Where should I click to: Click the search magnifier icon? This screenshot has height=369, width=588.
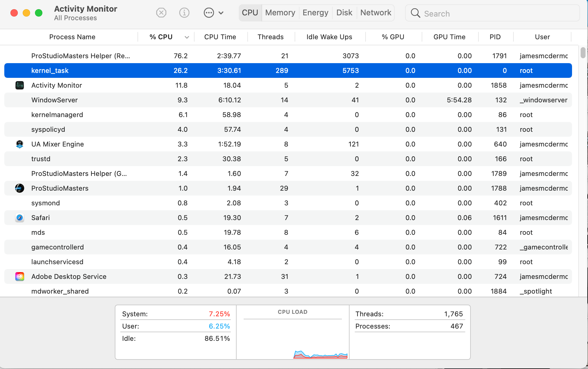[x=415, y=13]
